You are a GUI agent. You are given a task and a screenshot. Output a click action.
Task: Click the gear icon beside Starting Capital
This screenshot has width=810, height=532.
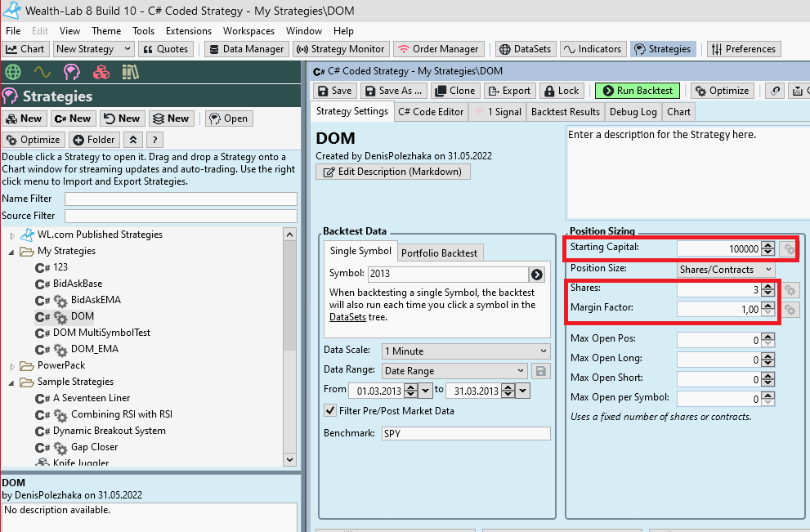tap(789, 249)
